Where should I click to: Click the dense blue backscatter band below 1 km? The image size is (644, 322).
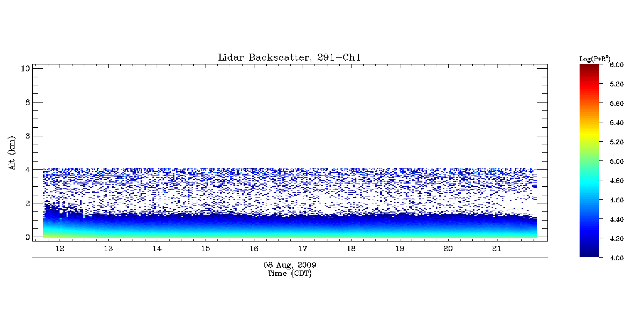coord(290,226)
